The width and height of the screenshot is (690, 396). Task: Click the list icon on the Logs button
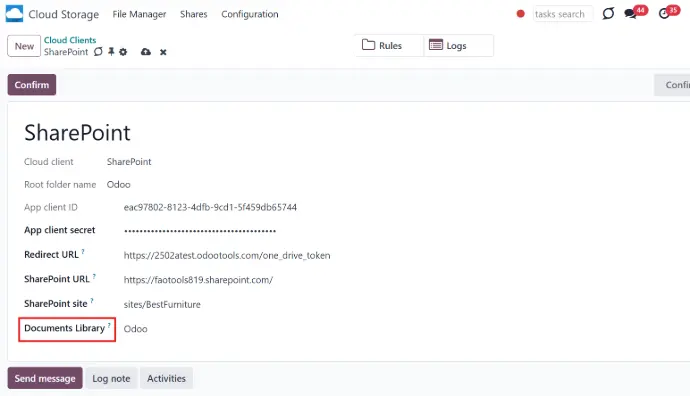pos(436,45)
